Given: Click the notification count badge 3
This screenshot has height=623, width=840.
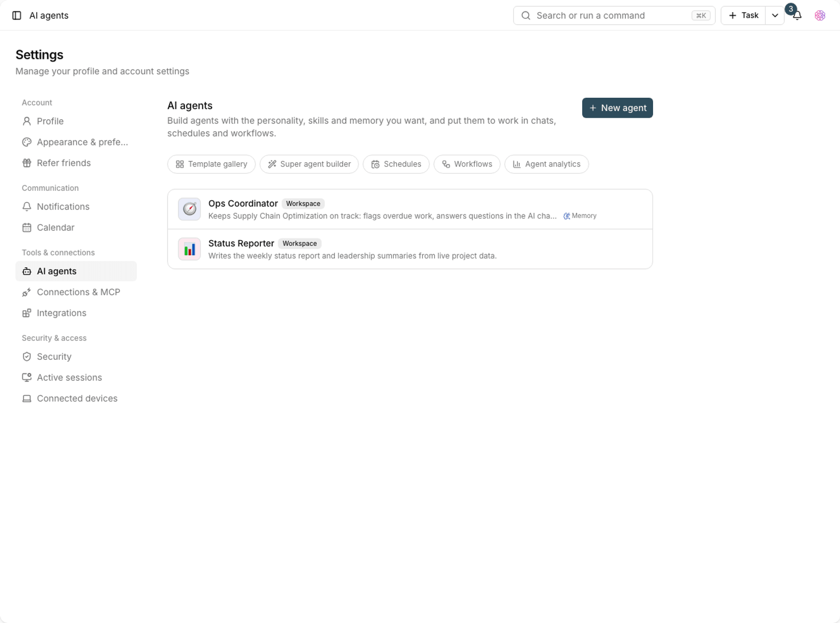Looking at the screenshot, I should click(x=791, y=9).
